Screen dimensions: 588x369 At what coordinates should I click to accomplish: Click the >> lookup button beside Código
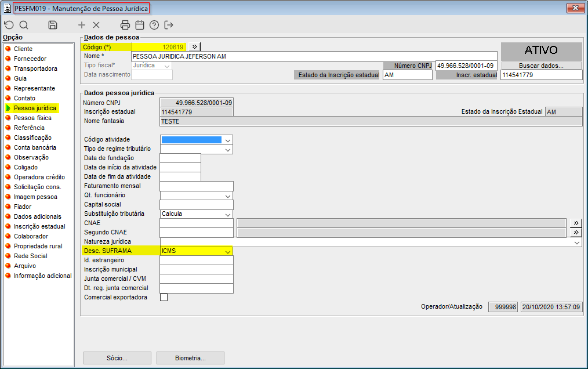[194, 46]
